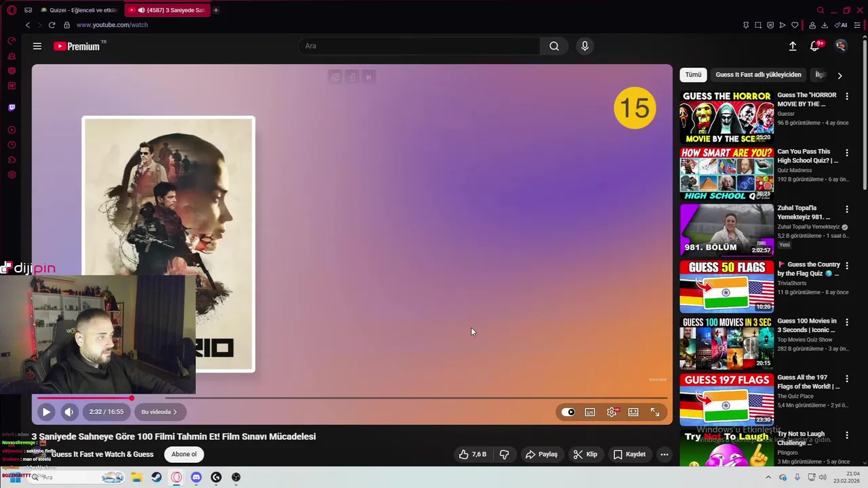Screen dimensions: 868x488
Task: Click the search magnifier button
Action: click(x=554, y=46)
